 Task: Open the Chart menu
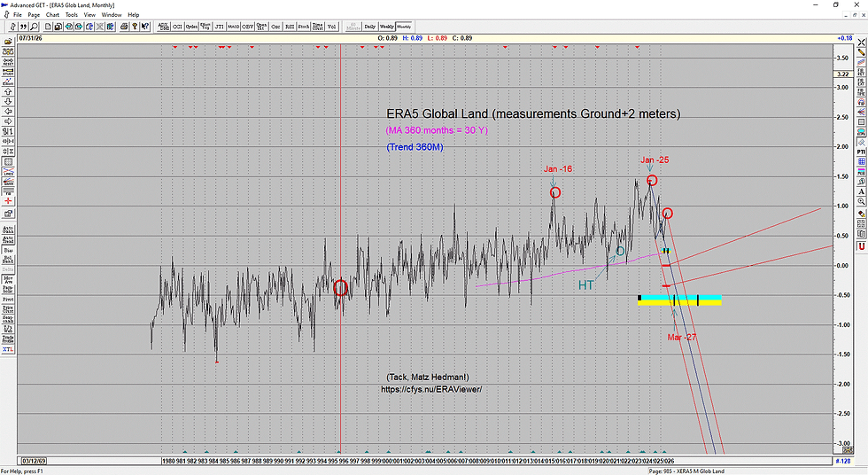point(52,15)
